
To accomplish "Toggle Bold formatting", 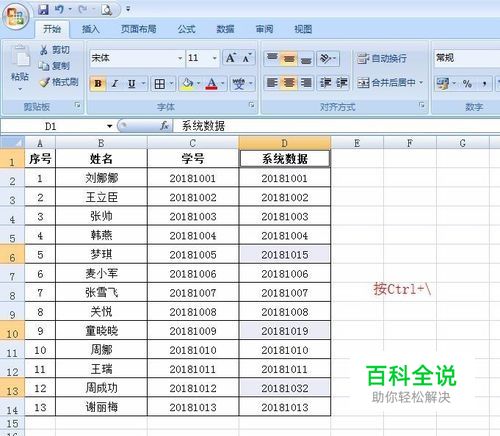I will (x=98, y=83).
